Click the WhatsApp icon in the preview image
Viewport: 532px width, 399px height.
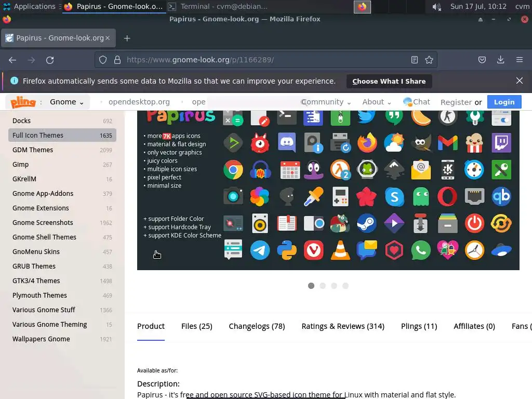(421, 250)
